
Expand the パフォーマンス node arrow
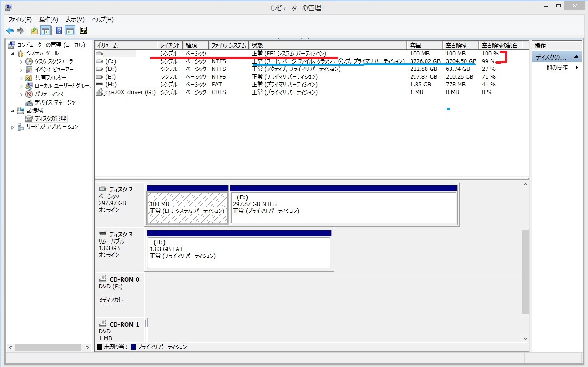21,94
